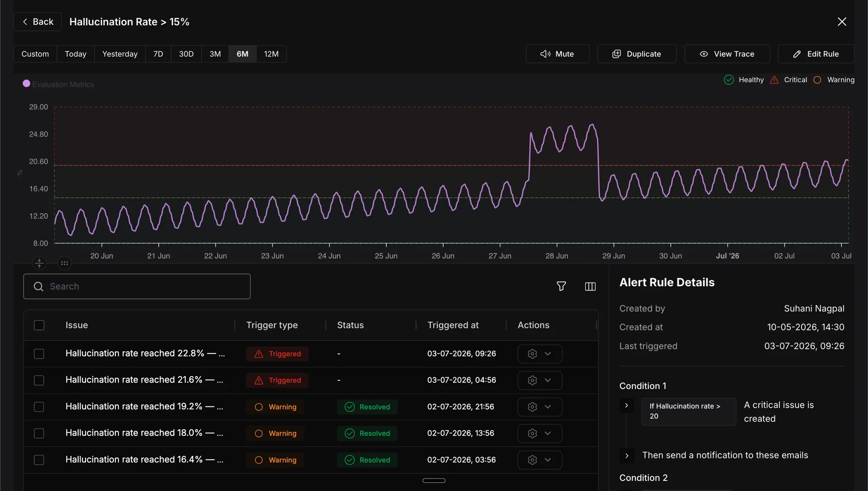Expand actions dropdown for 19.2% issue

(548, 407)
